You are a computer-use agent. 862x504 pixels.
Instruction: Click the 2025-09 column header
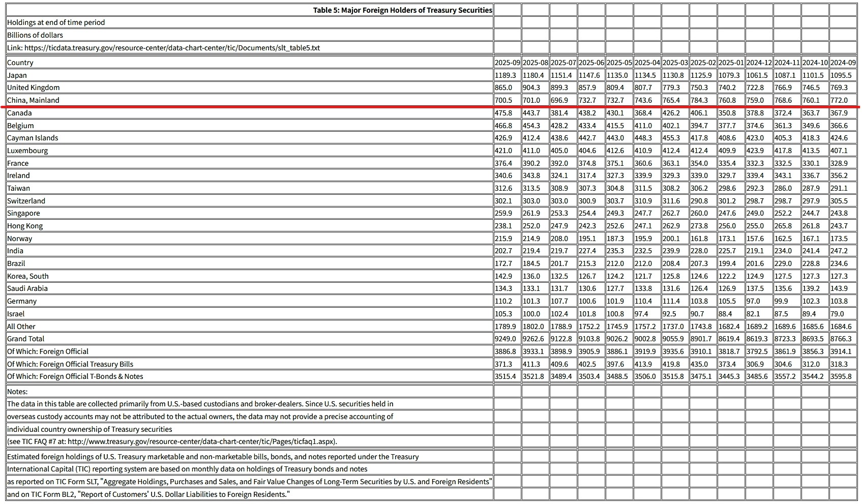507,63
